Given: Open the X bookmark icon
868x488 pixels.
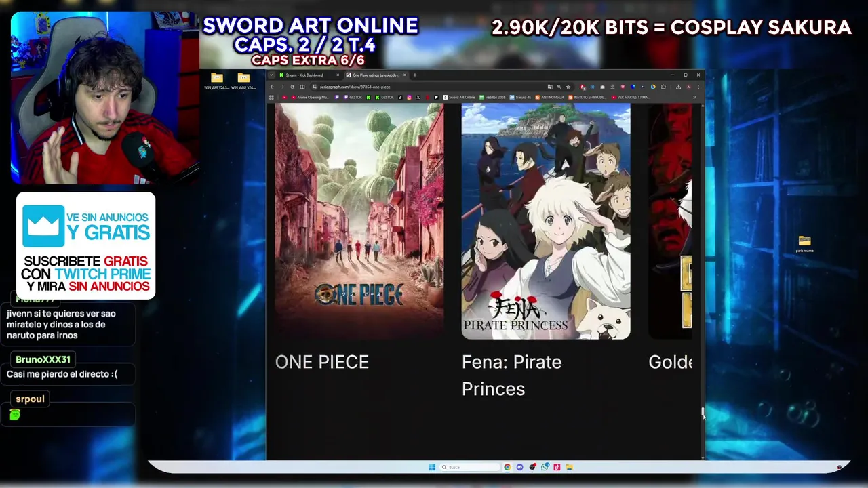Looking at the screenshot, I should click(x=418, y=97).
